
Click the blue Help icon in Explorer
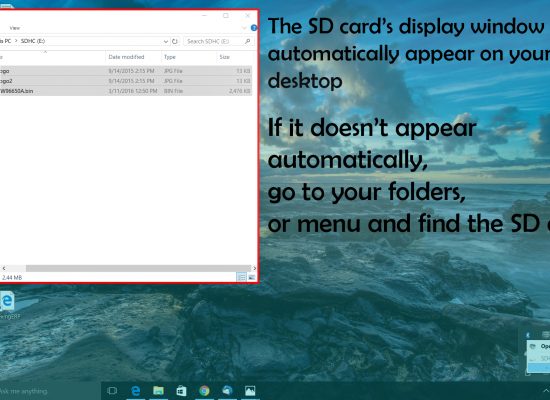coord(254,28)
